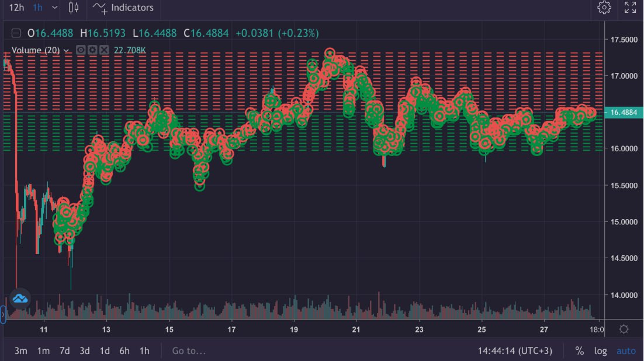Click date label 27 on time axis
The width and height of the screenshot is (644, 361).
(544, 329)
